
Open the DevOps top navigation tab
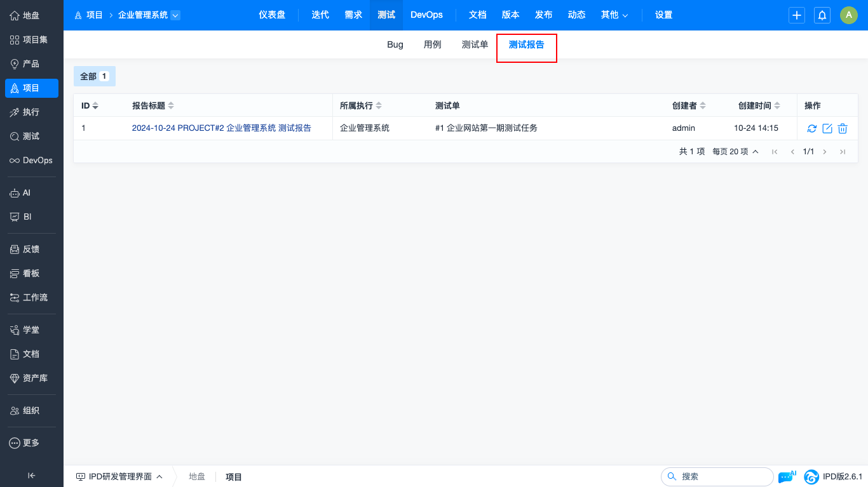(426, 15)
